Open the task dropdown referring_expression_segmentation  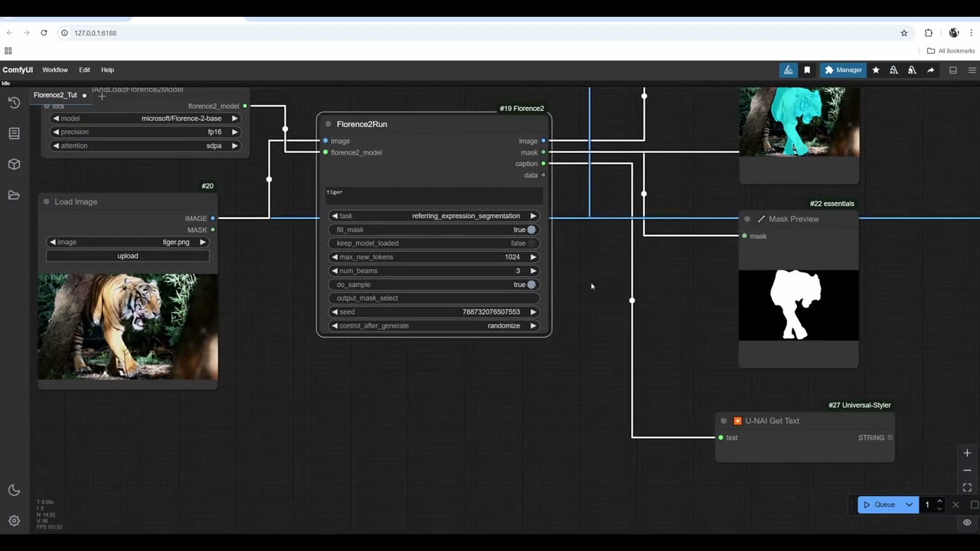pos(434,216)
